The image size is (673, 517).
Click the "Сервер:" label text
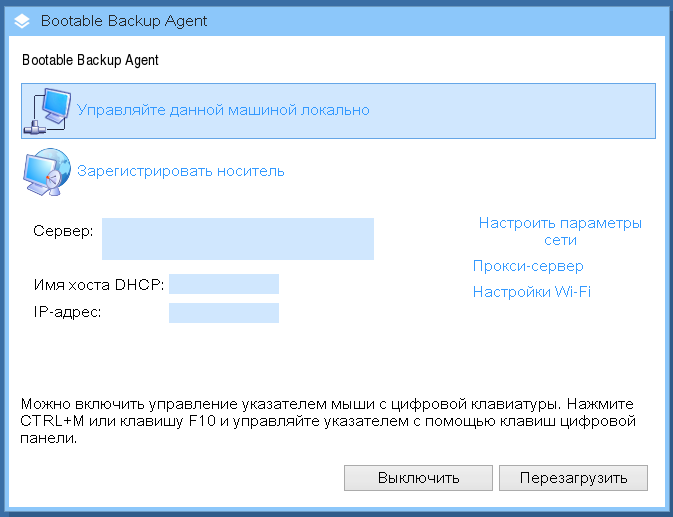(x=63, y=231)
